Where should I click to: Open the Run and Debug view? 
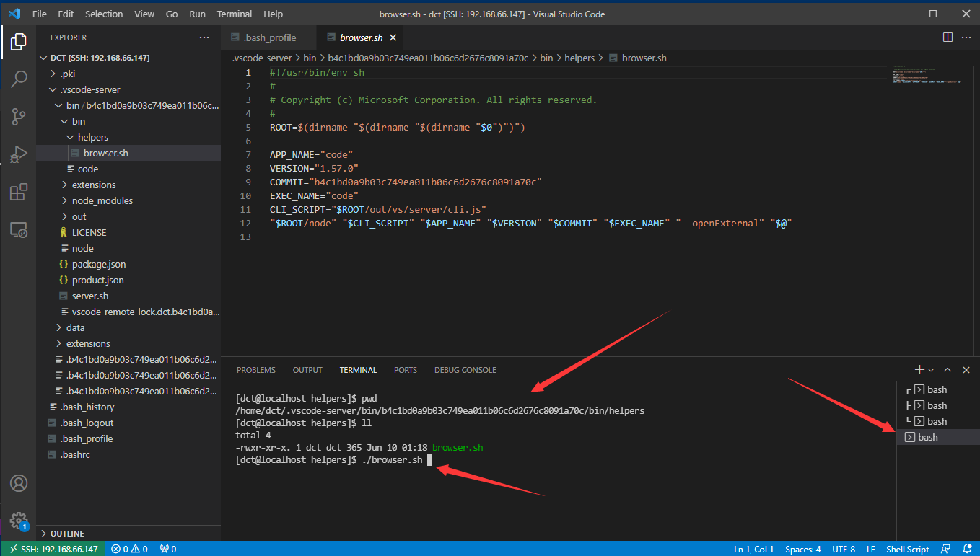18,154
